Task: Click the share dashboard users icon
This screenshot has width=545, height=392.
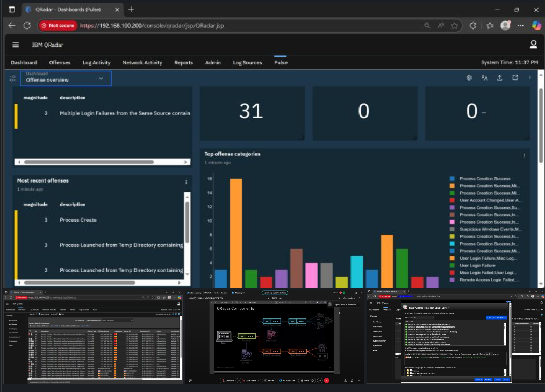Action: click(484, 78)
